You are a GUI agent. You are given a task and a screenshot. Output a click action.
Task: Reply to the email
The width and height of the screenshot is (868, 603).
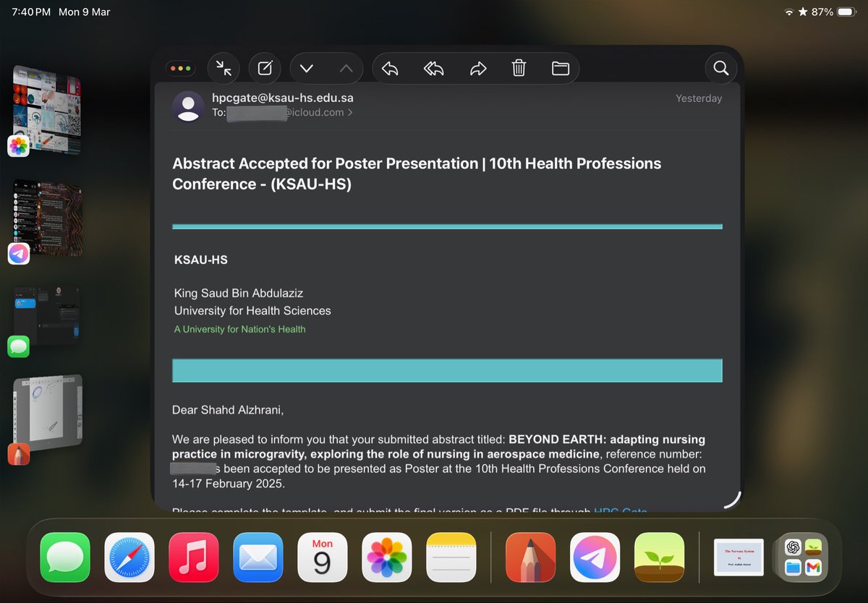point(390,69)
